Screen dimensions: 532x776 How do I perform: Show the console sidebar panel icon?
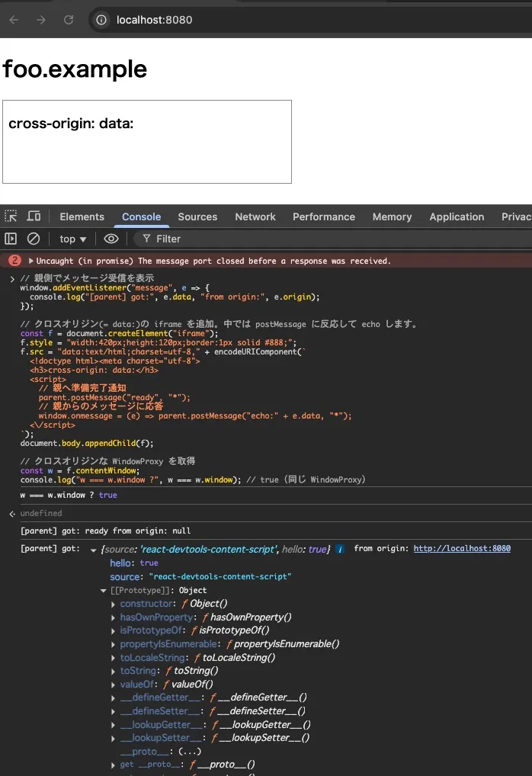coord(11,239)
